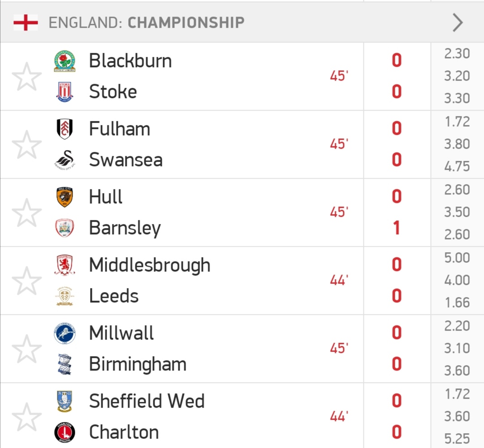Click the Hull City tiger crest

click(x=65, y=197)
